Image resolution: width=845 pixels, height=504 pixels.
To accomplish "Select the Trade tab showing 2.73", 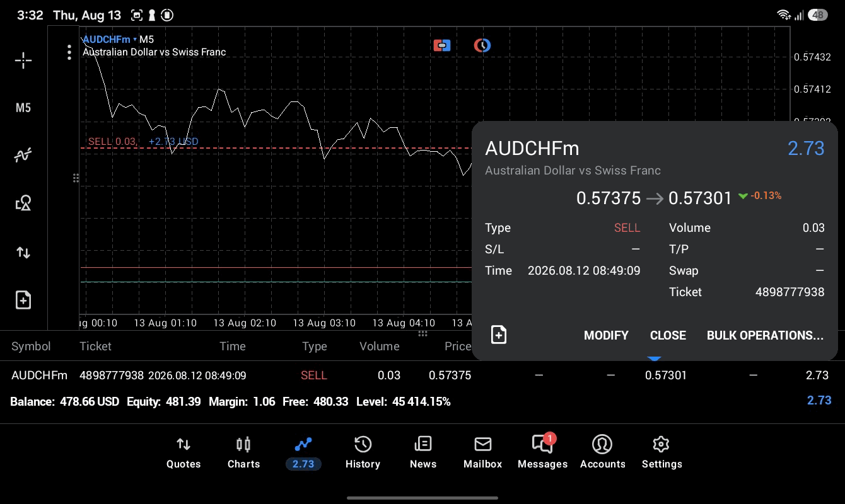I will tap(303, 453).
